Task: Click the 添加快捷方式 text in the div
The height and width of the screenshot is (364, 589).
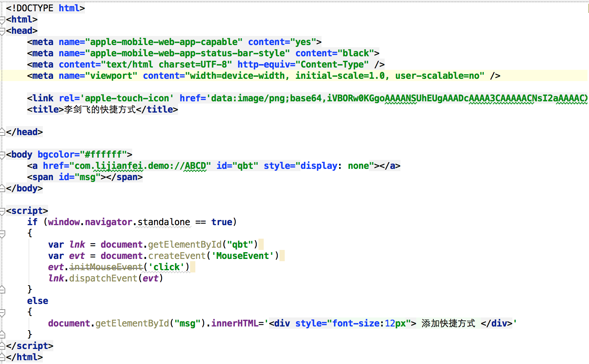Action: (x=448, y=323)
